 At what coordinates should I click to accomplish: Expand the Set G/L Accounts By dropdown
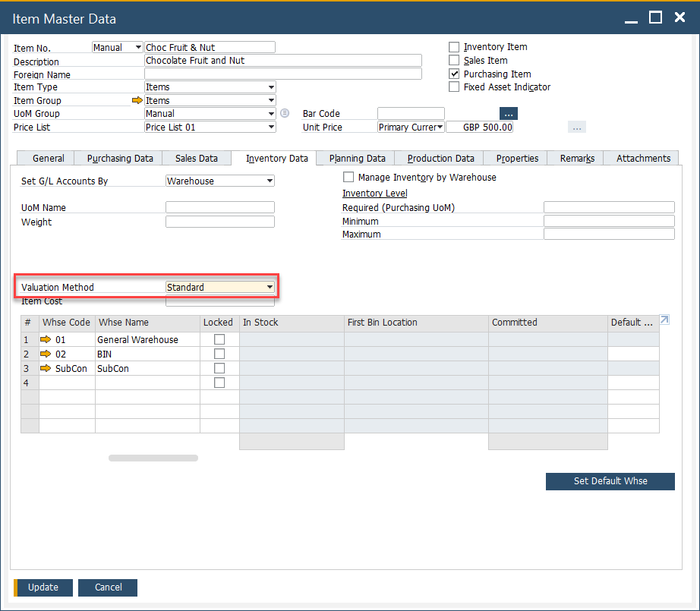click(270, 181)
